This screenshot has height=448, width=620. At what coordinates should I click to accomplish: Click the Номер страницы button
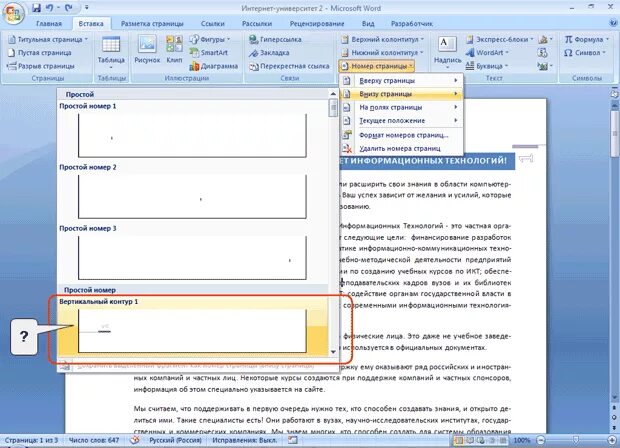point(376,66)
